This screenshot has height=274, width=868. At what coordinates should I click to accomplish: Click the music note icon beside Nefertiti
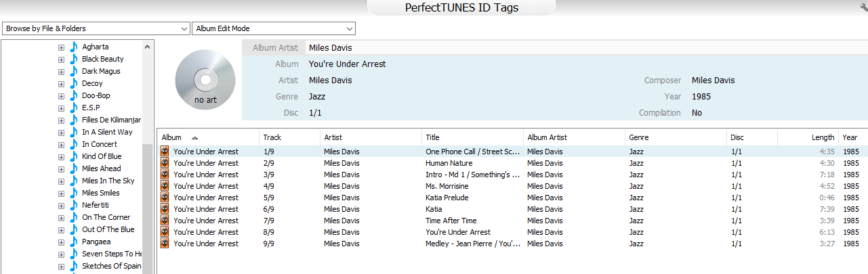[x=74, y=205]
